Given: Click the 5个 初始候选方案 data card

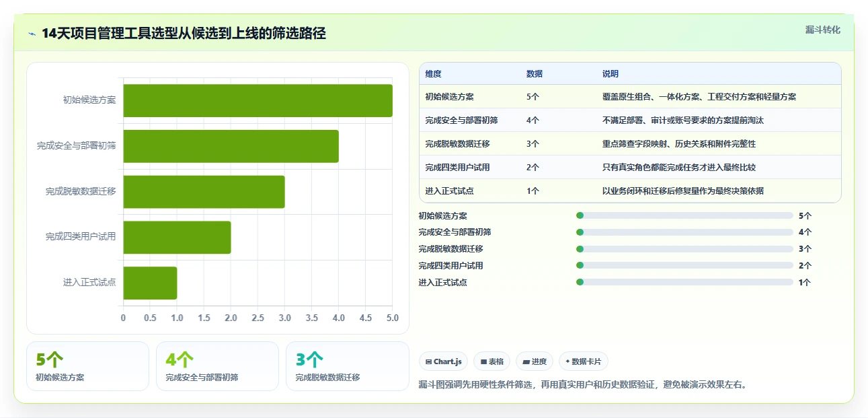Looking at the screenshot, I should pos(87,366).
